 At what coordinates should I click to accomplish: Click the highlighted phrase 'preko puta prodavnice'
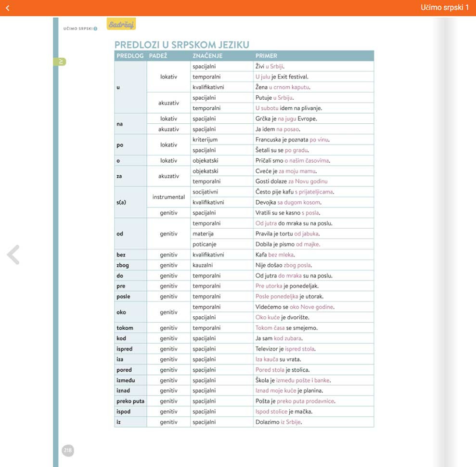305,401
